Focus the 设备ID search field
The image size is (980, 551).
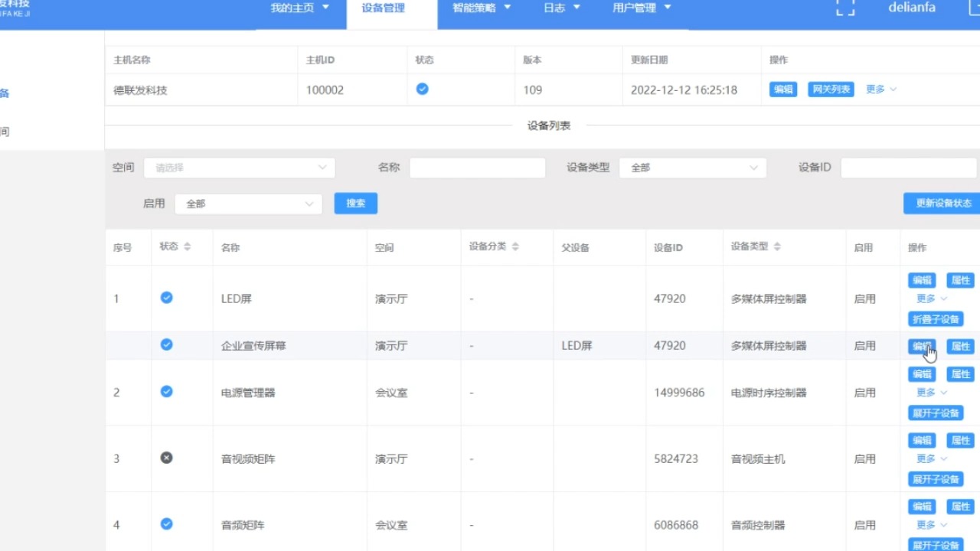(x=909, y=168)
